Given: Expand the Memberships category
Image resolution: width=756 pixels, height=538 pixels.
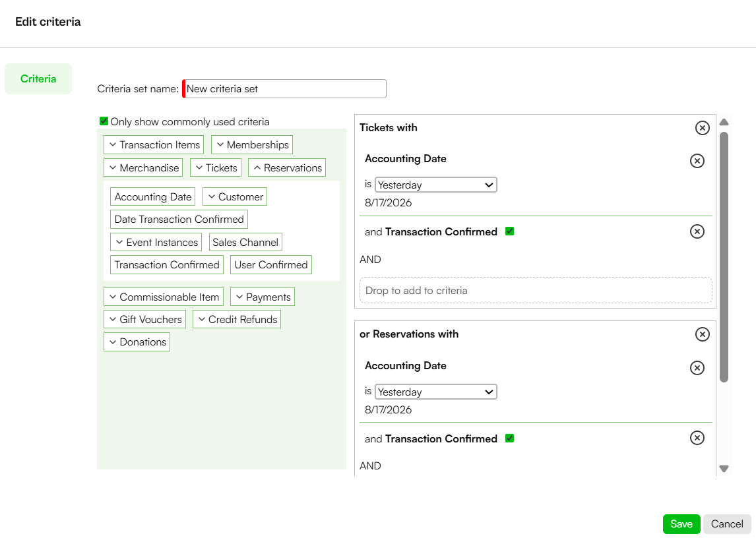Looking at the screenshot, I should [252, 144].
